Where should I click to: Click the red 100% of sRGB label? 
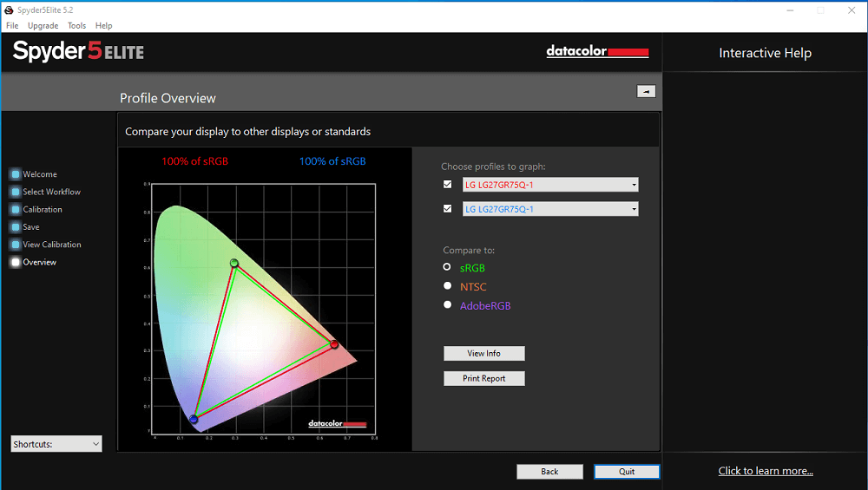194,161
